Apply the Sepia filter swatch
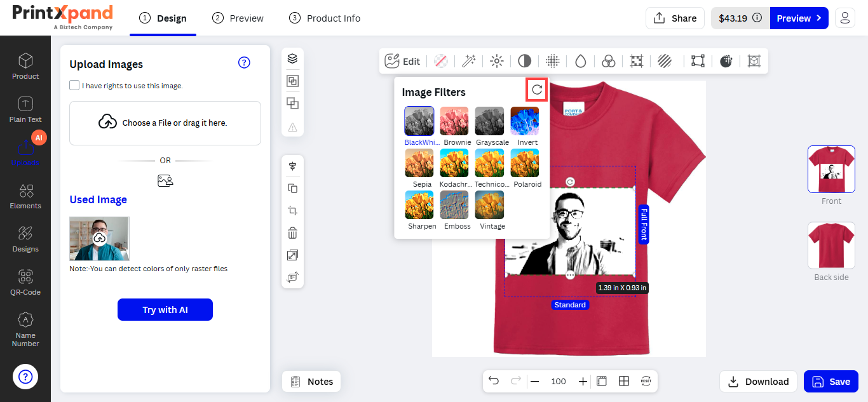Image resolution: width=868 pixels, height=402 pixels. coord(419,163)
